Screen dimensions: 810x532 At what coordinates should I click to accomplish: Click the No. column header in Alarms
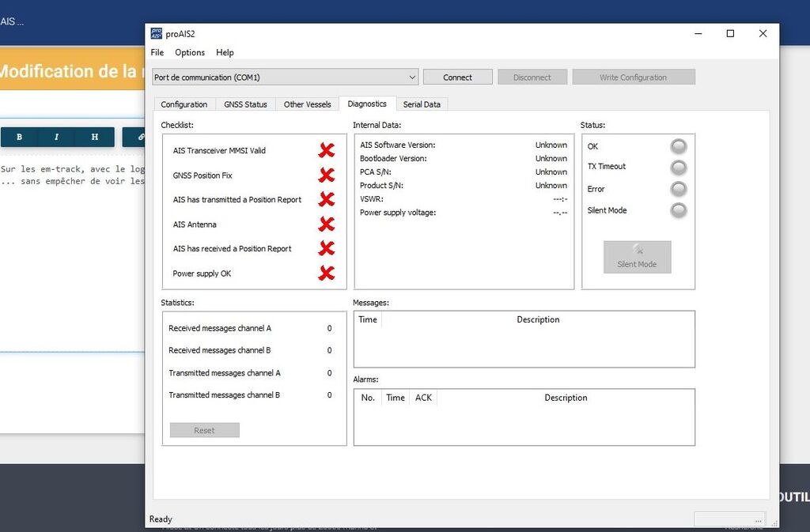click(368, 398)
